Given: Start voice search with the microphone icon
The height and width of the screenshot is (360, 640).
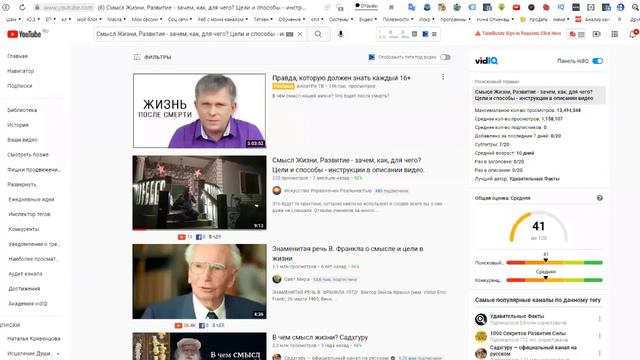Looking at the screenshot, I should (340, 34).
